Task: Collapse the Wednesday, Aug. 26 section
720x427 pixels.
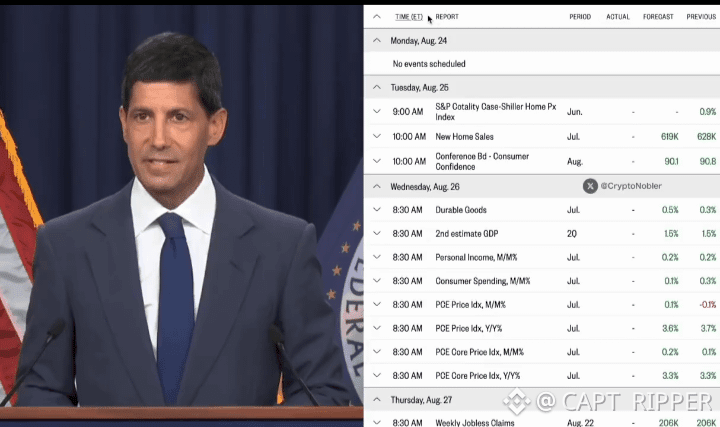Action: tap(377, 186)
